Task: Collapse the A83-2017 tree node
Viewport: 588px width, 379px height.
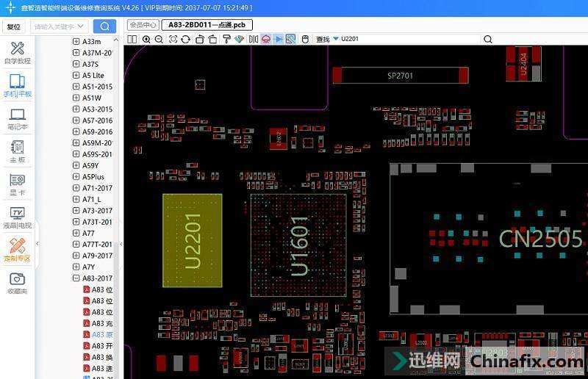Action: coord(76,278)
